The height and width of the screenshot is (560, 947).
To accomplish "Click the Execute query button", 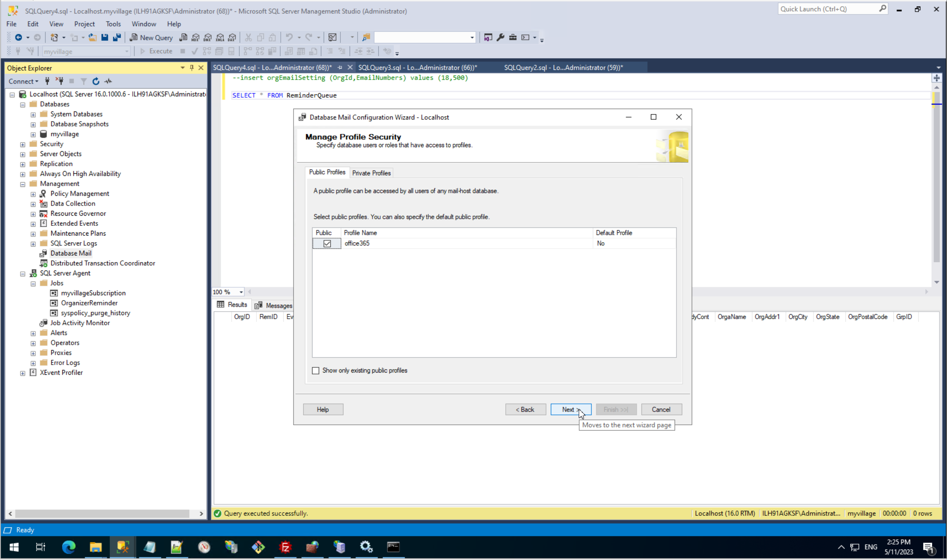I will click(156, 51).
